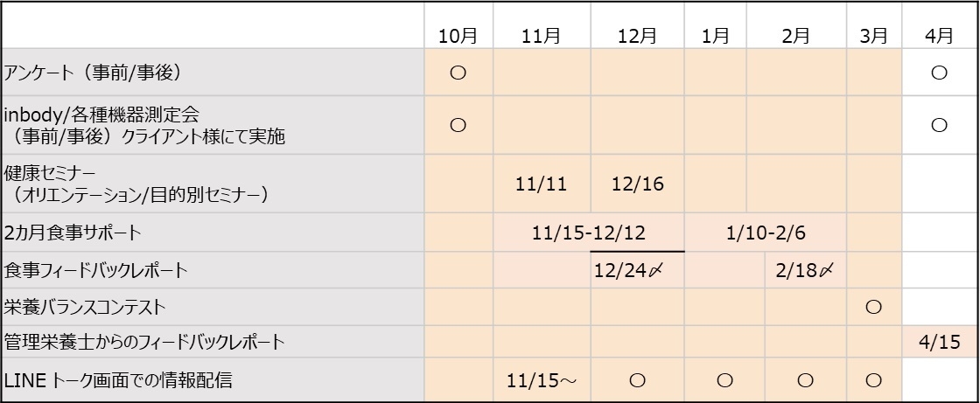Select the 12月 column header
The width and height of the screenshot is (980, 403).
pos(637,36)
